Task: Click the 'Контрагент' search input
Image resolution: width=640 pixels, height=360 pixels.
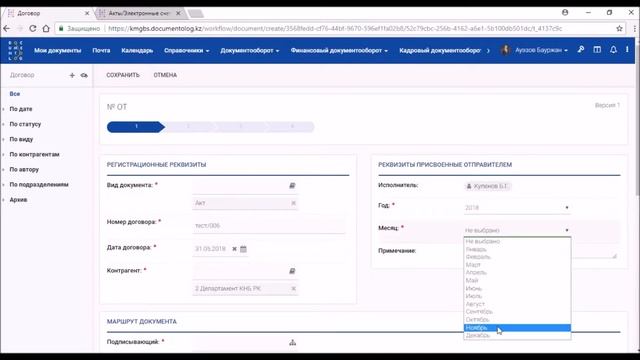Action: point(240,271)
